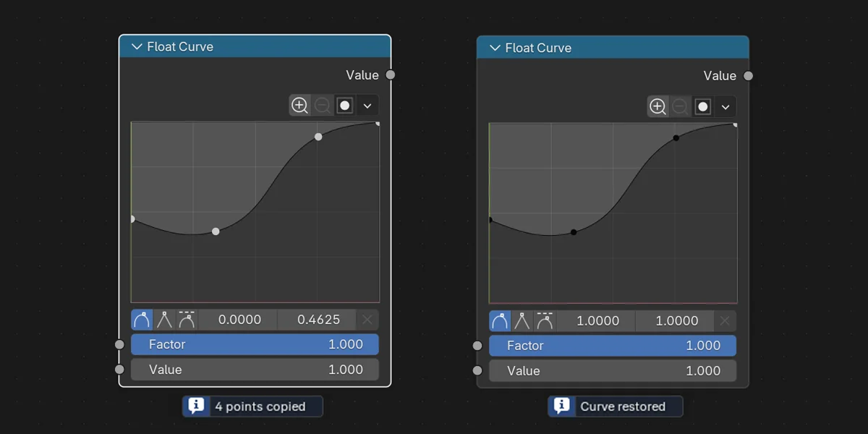The height and width of the screenshot is (434, 868).
Task: Zoom in on the right curve editor
Action: point(658,106)
